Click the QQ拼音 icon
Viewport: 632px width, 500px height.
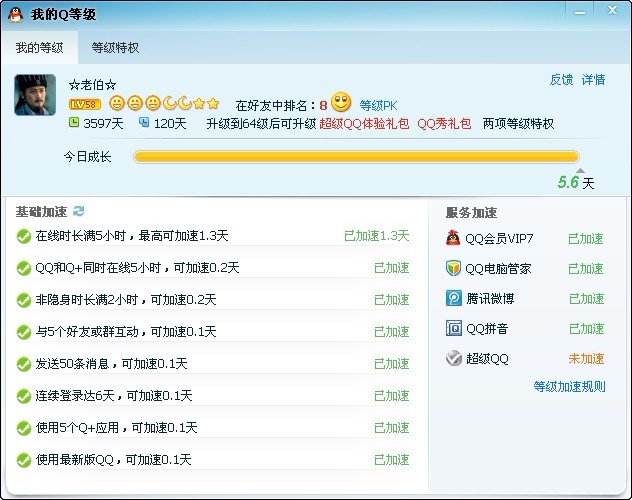click(454, 328)
